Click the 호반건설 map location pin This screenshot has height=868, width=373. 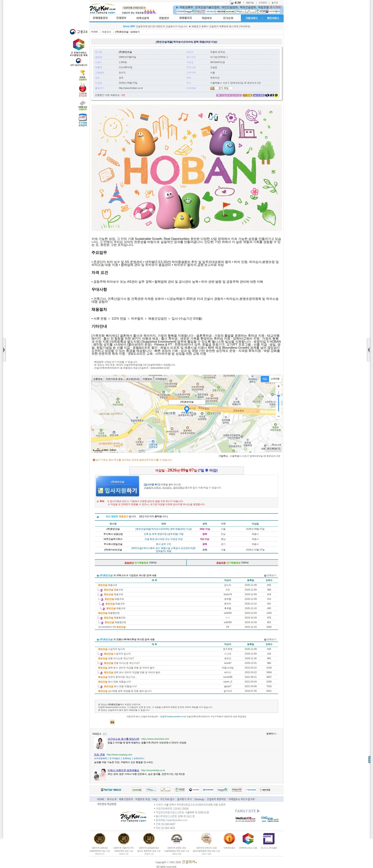point(186,409)
